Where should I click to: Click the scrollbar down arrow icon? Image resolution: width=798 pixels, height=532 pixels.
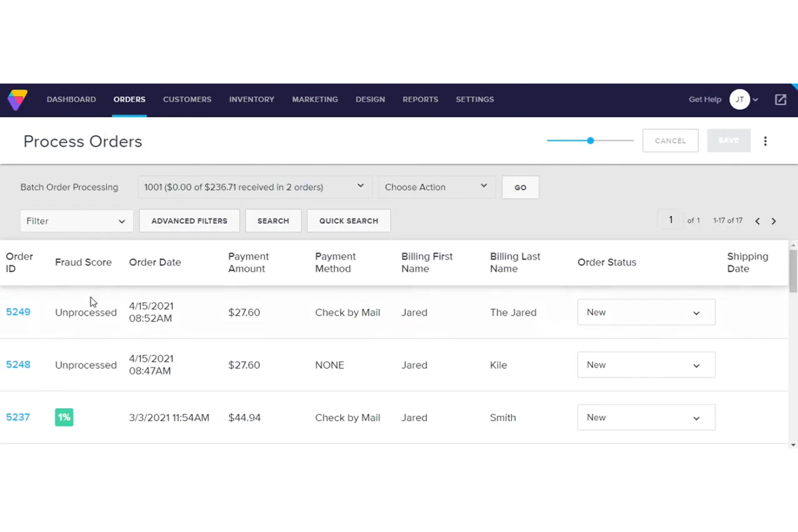pos(793,444)
